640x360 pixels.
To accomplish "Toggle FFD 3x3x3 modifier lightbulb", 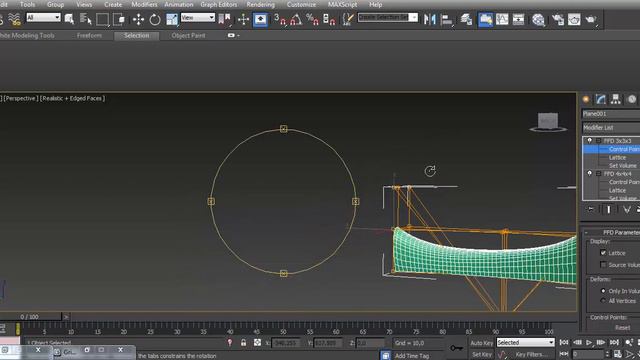I will (x=589, y=140).
